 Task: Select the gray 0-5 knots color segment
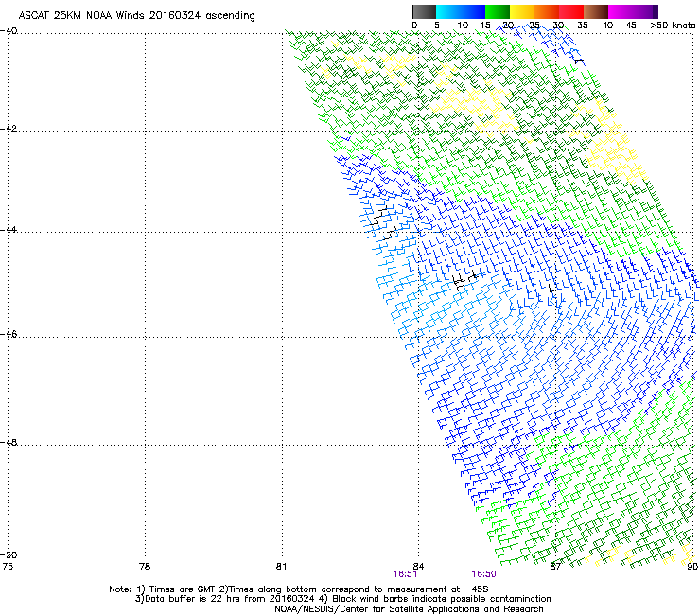(x=424, y=11)
